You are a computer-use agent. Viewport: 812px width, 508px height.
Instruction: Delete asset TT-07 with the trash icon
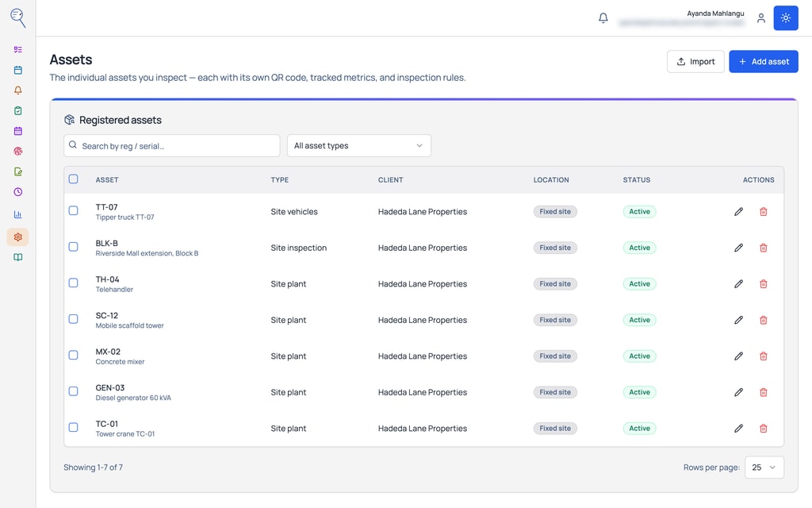pyautogui.click(x=764, y=211)
